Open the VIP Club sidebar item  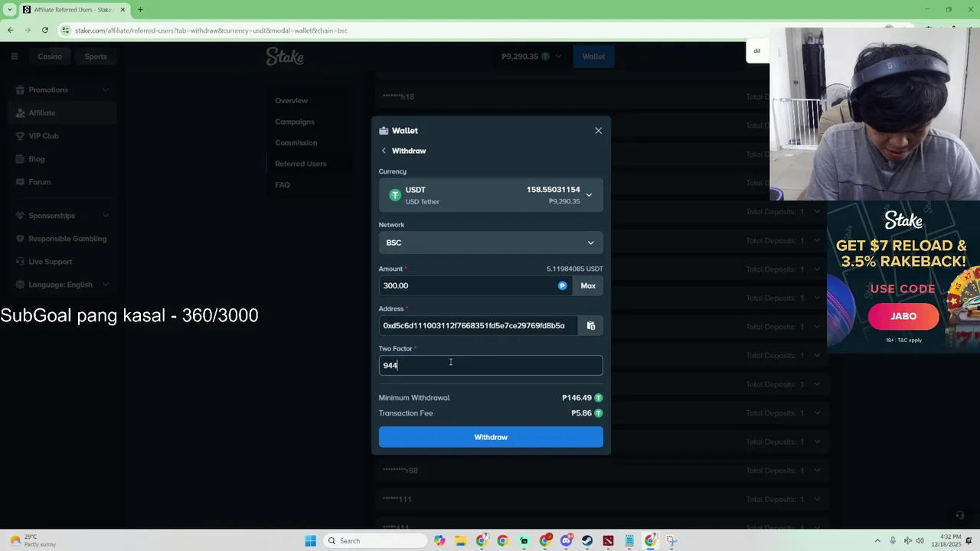(x=63, y=135)
